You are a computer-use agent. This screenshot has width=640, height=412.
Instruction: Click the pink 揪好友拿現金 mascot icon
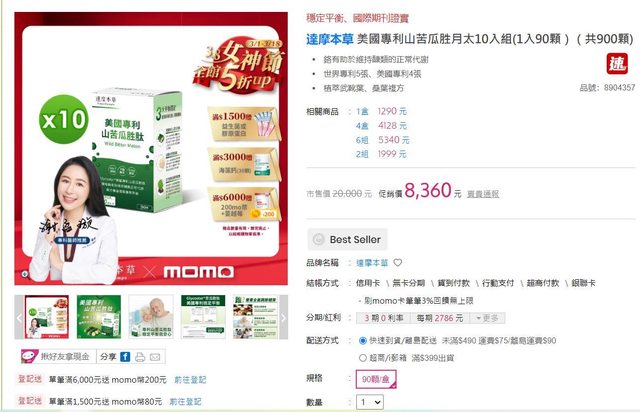[29, 356]
